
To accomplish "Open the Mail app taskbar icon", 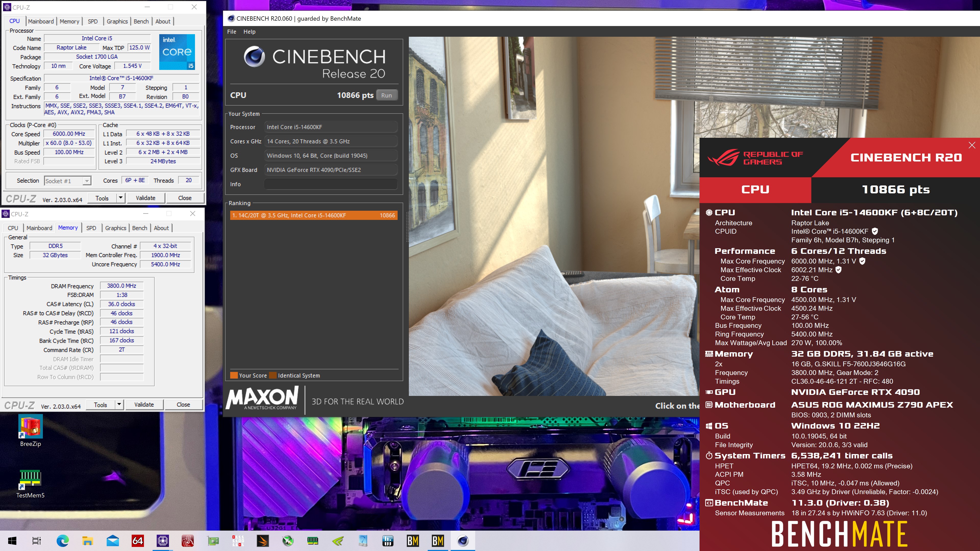I will pos(113,540).
